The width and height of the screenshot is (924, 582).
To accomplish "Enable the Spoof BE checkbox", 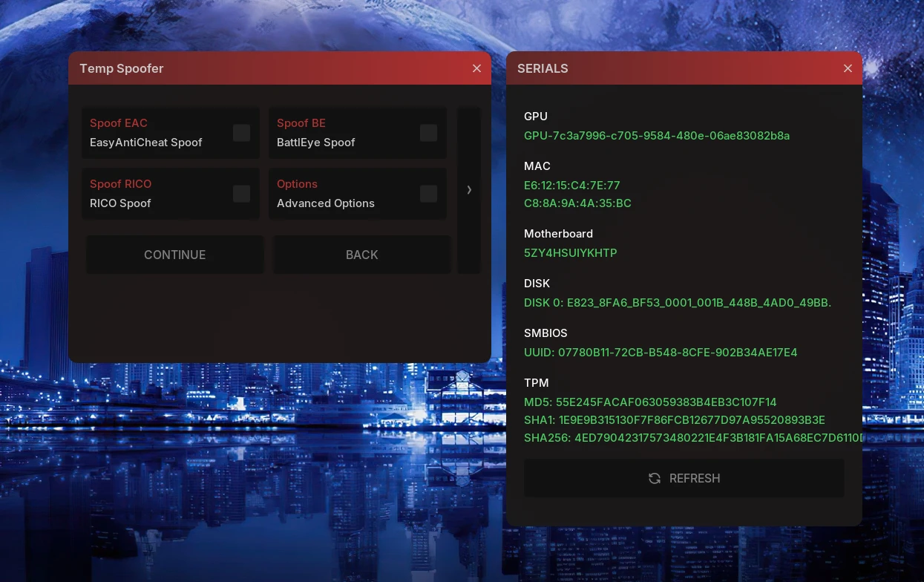I will tap(429, 133).
